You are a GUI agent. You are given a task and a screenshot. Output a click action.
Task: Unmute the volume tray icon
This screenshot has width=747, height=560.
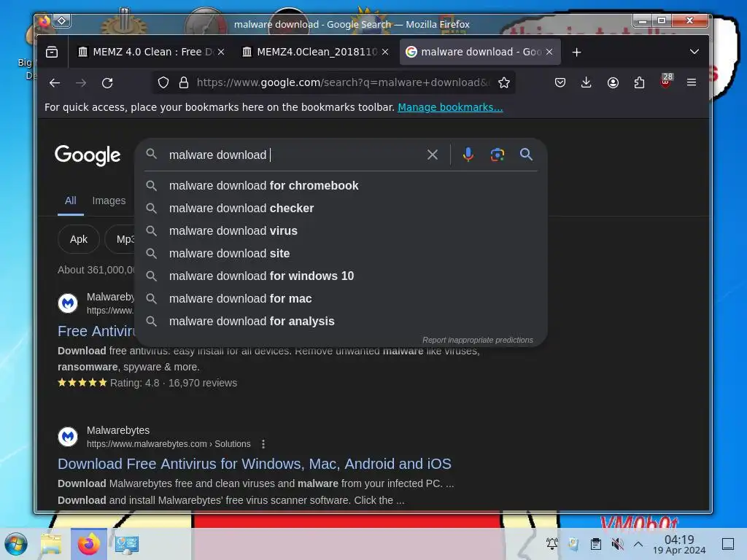coord(617,544)
